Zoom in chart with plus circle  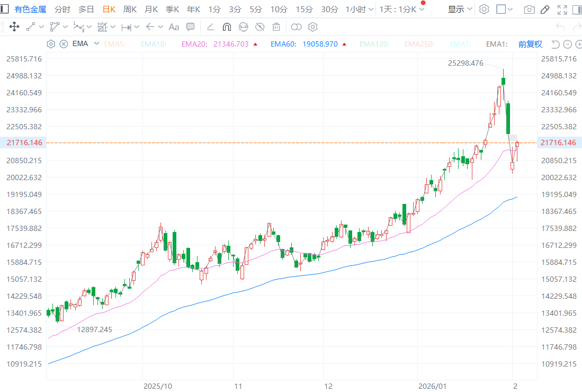click(x=579, y=44)
